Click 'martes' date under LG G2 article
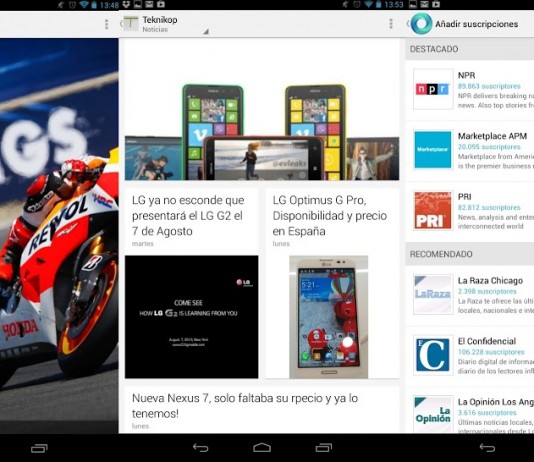 tap(143, 244)
